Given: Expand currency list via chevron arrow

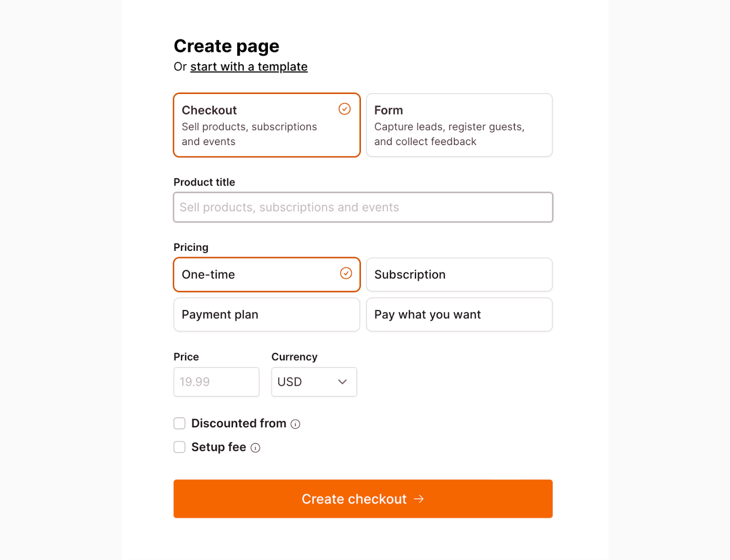Looking at the screenshot, I should (x=342, y=382).
